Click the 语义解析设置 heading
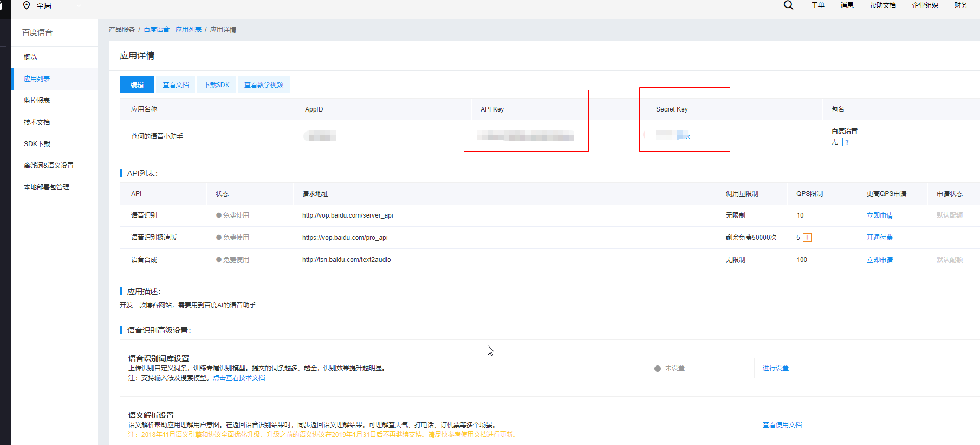The image size is (980, 445). point(151,415)
